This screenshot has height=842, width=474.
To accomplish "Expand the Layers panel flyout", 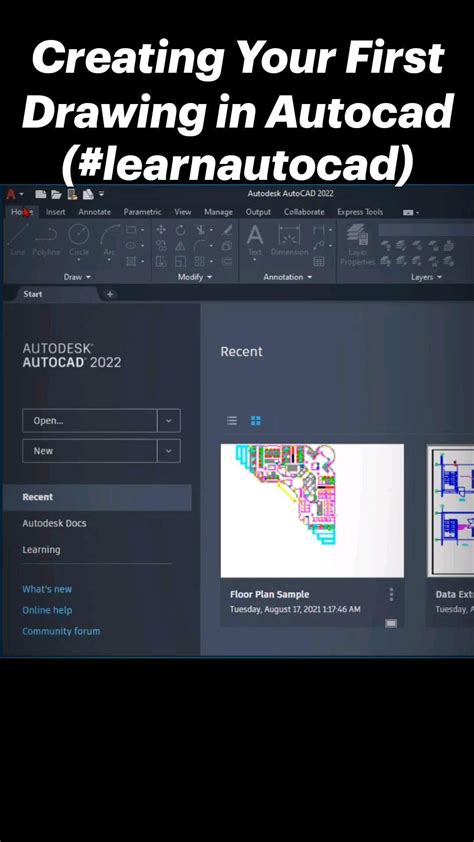I will (x=427, y=277).
